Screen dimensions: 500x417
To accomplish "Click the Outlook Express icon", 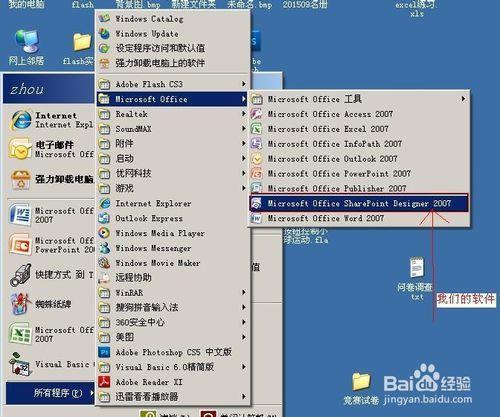I will [x=104, y=218].
